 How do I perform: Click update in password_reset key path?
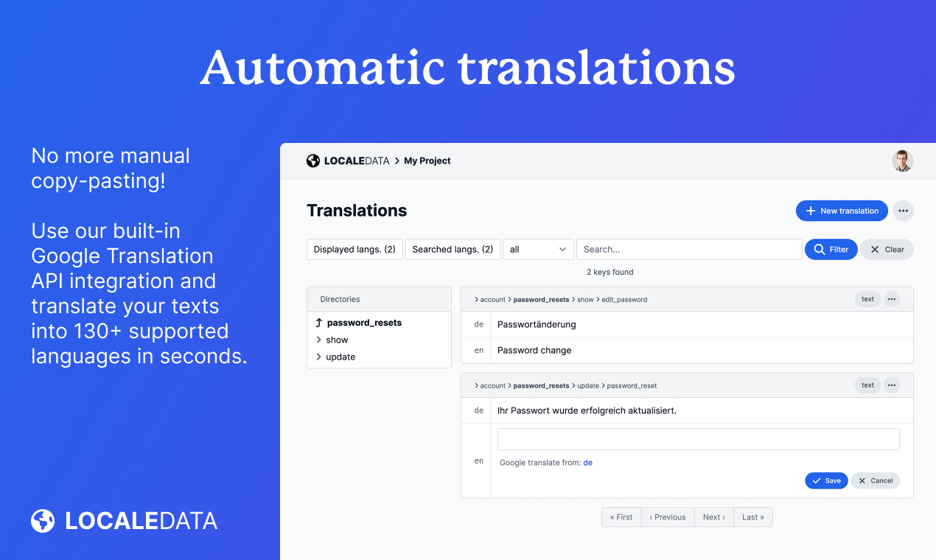pos(588,386)
